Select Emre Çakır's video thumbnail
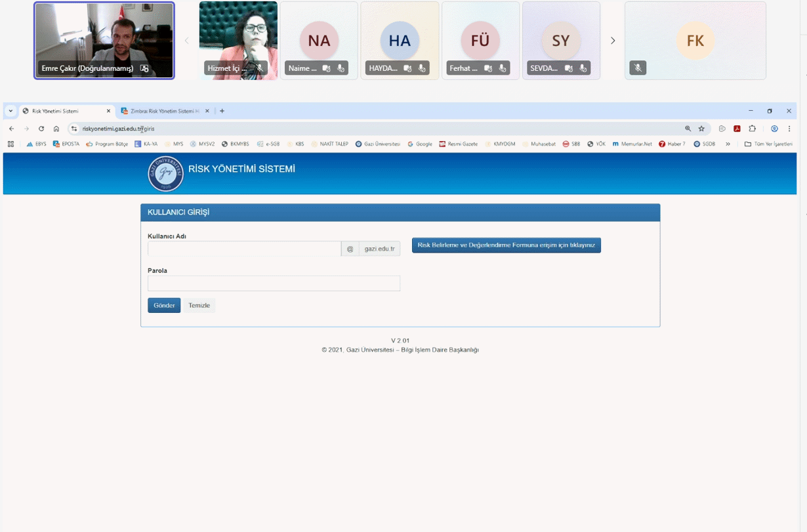Image resolution: width=807 pixels, height=532 pixels. pos(104,40)
